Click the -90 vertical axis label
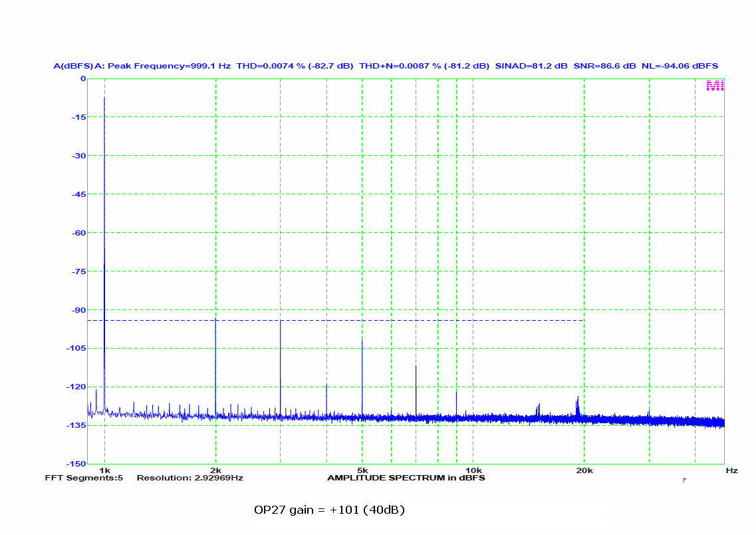 tap(78, 310)
